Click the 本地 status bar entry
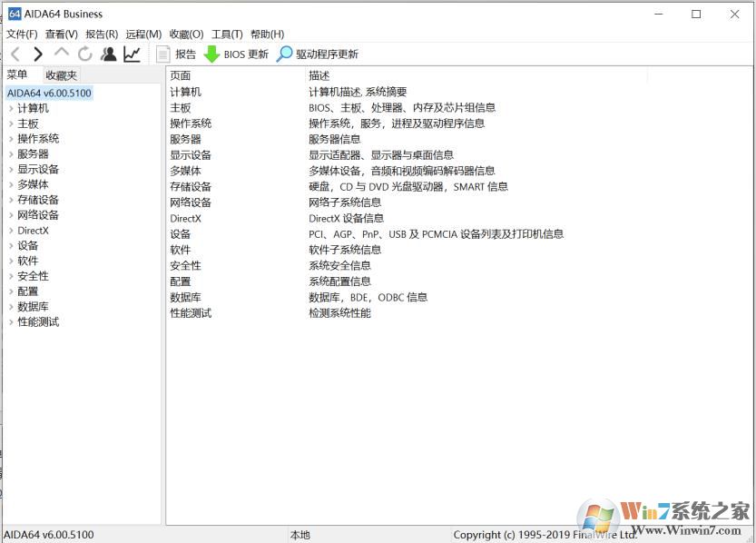 pos(299,535)
